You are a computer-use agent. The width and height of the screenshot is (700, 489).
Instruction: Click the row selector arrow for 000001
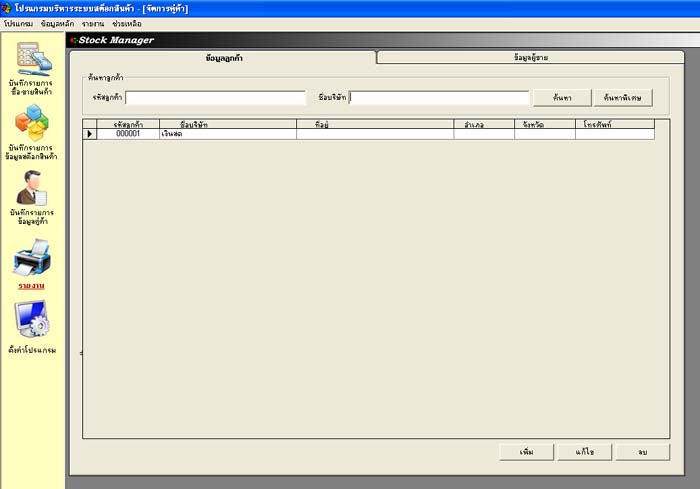coord(89,133)
